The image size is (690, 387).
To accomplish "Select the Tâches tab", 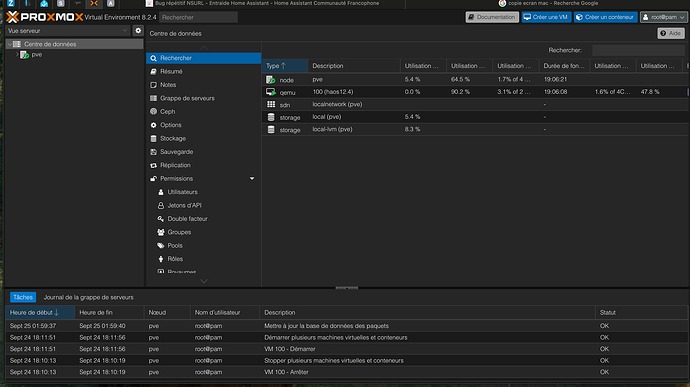I will pos(23,297).
